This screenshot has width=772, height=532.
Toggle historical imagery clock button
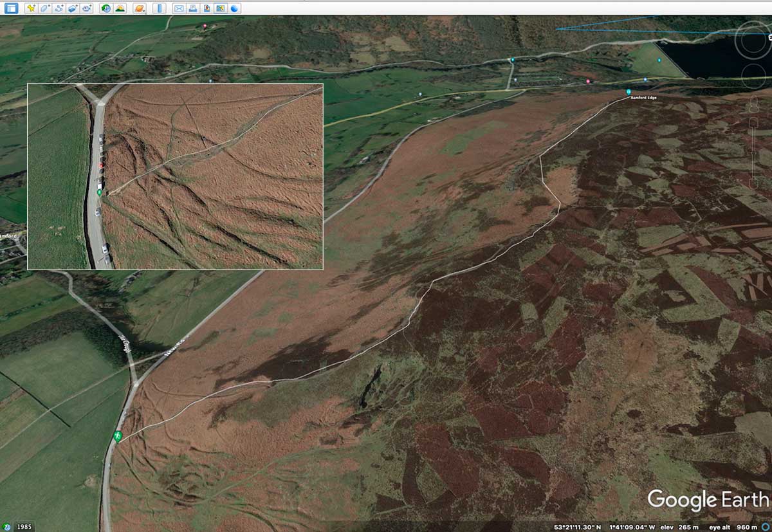point(106,8)
